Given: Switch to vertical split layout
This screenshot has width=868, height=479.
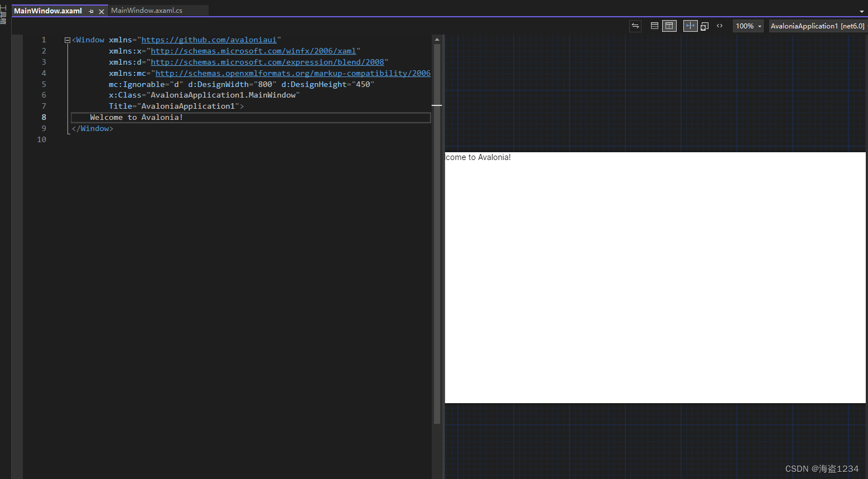Looking at the screenshot, I should 669,26.
